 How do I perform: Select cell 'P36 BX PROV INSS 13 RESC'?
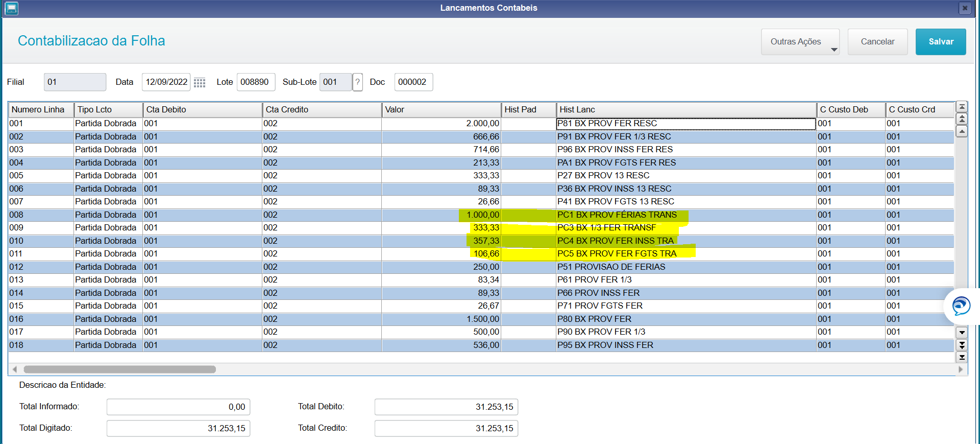686,189
